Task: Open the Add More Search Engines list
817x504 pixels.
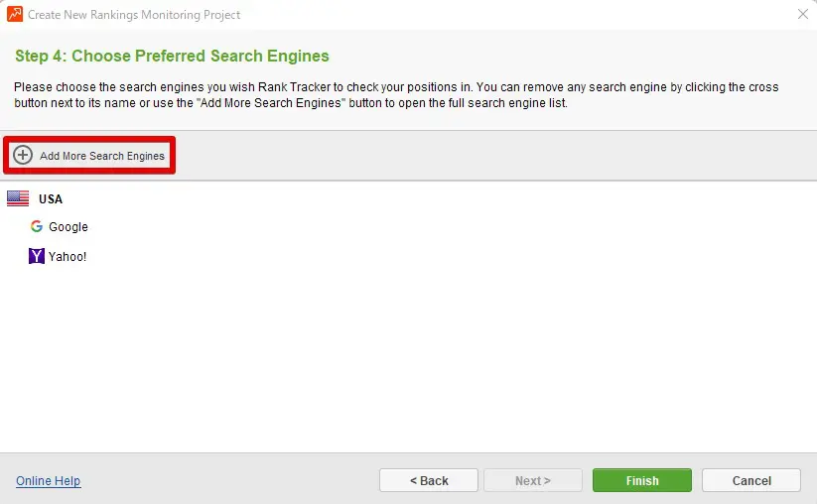Action: tap(101, 156)
